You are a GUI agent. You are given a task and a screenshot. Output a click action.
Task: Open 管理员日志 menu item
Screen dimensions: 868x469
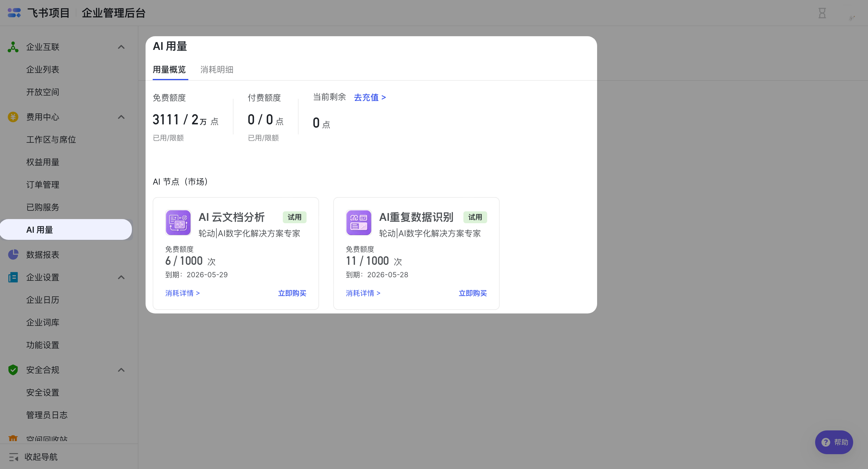click(x=47, y=415)
